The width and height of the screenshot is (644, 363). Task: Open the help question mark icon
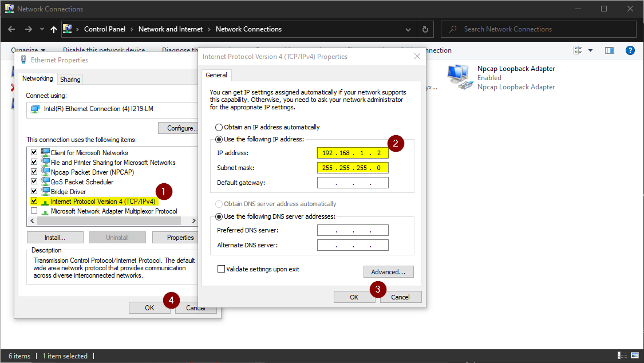(630, 50)
